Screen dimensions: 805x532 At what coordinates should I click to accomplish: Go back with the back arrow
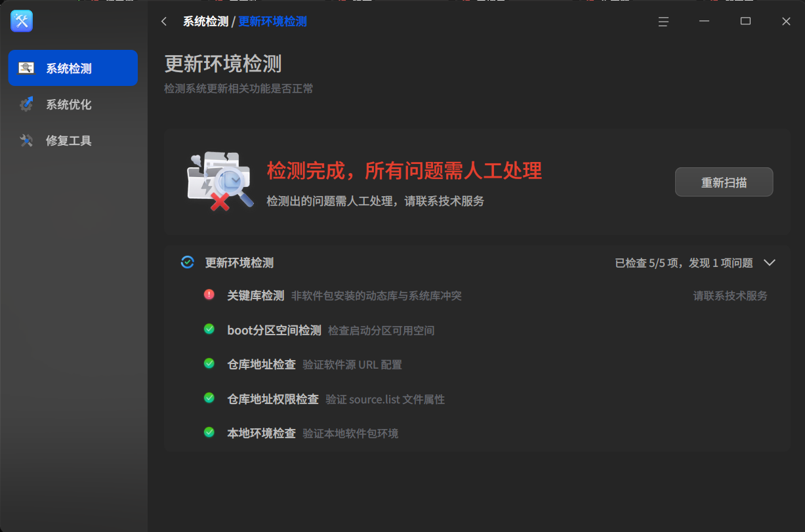(x=164, y=22)
